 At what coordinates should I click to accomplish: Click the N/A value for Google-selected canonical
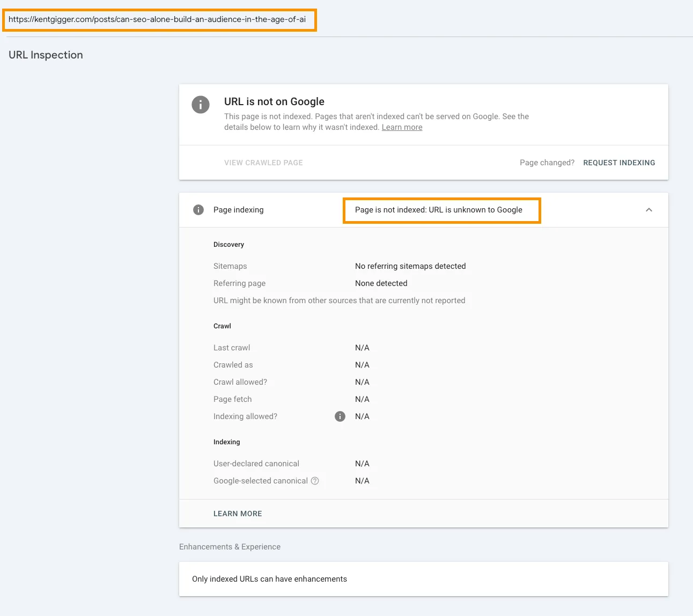pyautogui.click(x=362, y=481)
